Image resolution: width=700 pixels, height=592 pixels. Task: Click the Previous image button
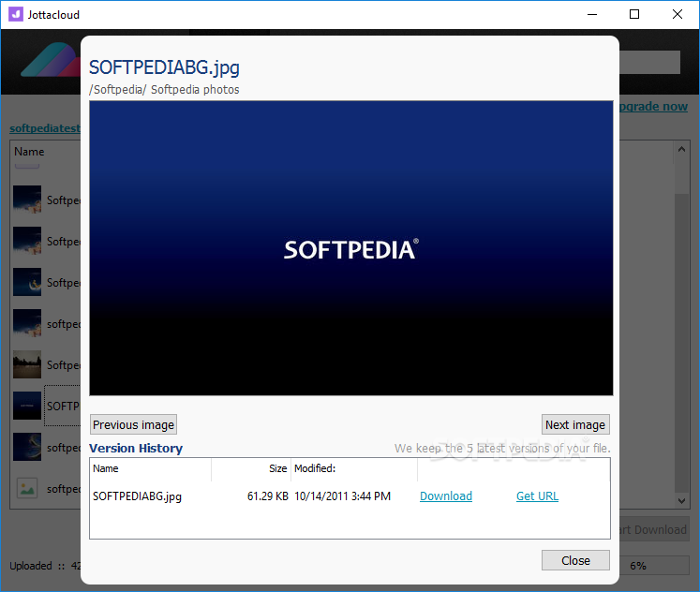point(133,424)
